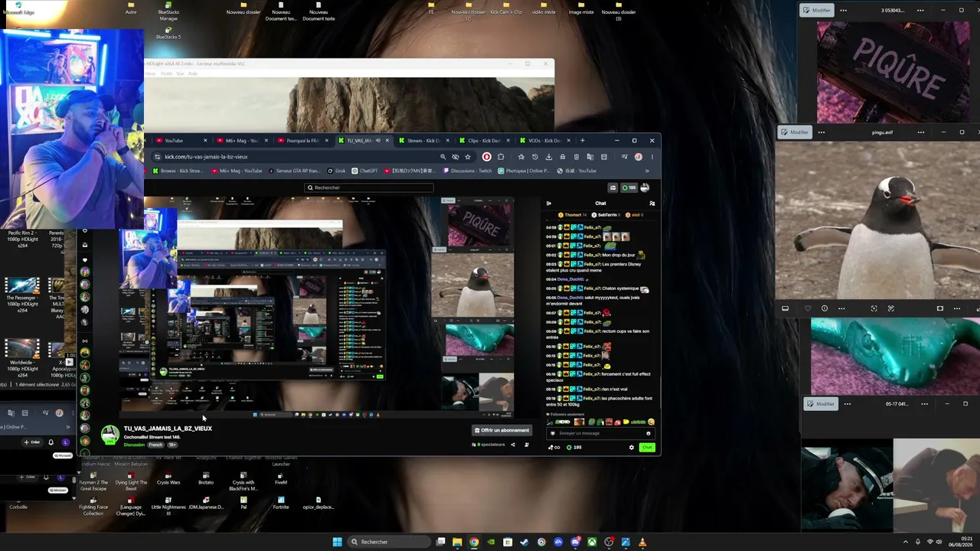
Task: Collapse the Kick chat panel arrow
Action: (x=548, y=204)
